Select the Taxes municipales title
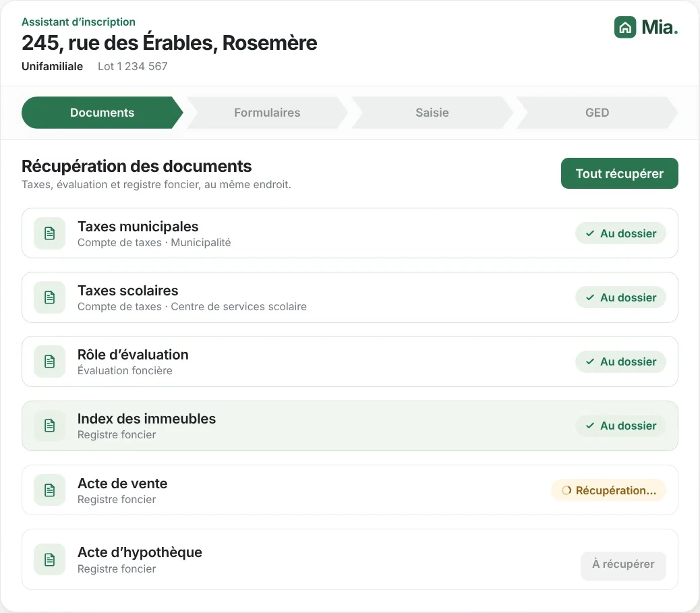The height and width of the screenshot is (613, 700). pos(138,227)
